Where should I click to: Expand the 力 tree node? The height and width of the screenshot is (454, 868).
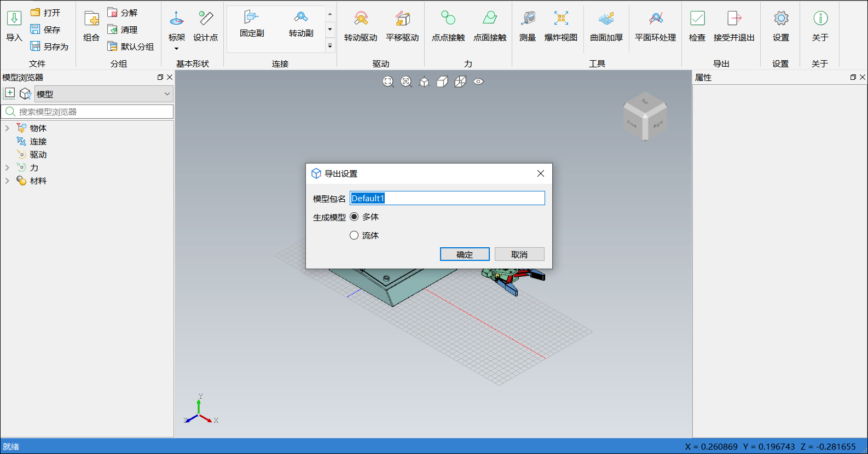7,167
